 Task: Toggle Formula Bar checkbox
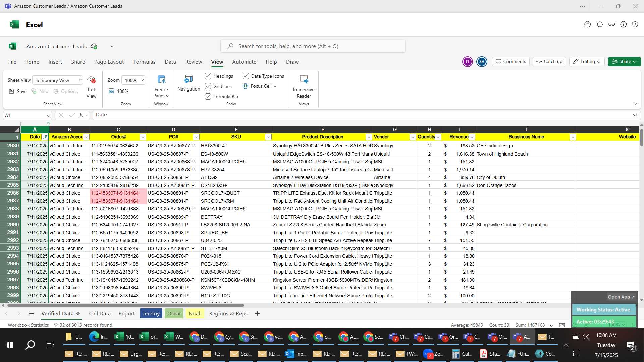pyautogui.click(x=208, y=97)
